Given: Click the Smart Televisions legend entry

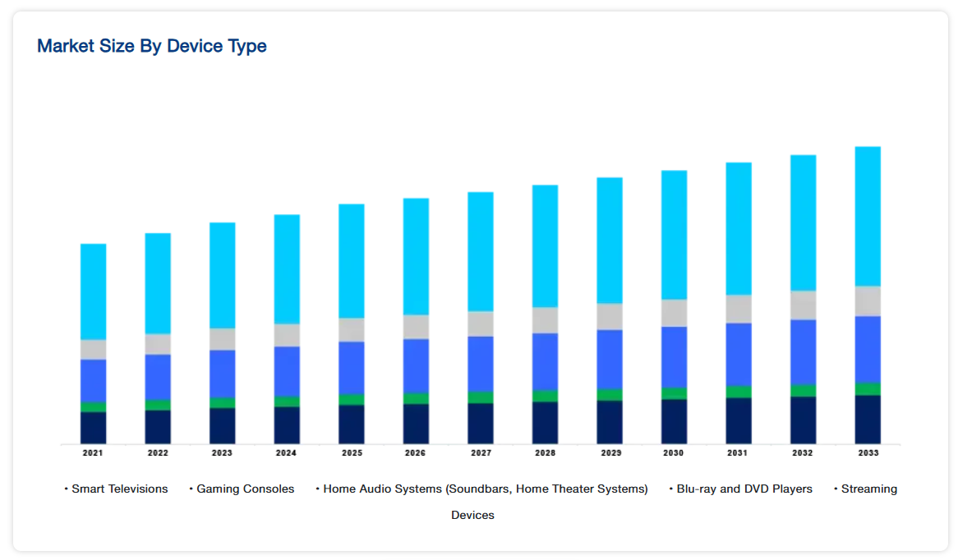Looking at the screenshot, I should [x=119, y=489].
